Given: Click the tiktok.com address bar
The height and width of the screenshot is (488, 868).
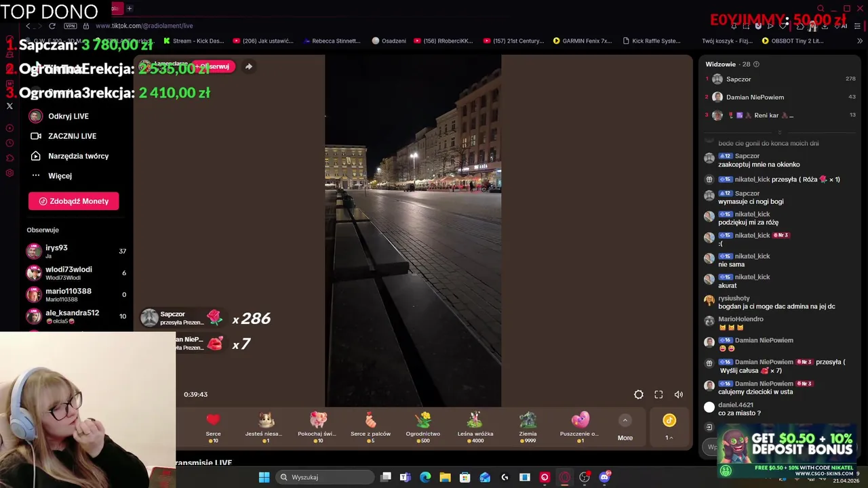Looking at the screenshot, I should 144,26.
